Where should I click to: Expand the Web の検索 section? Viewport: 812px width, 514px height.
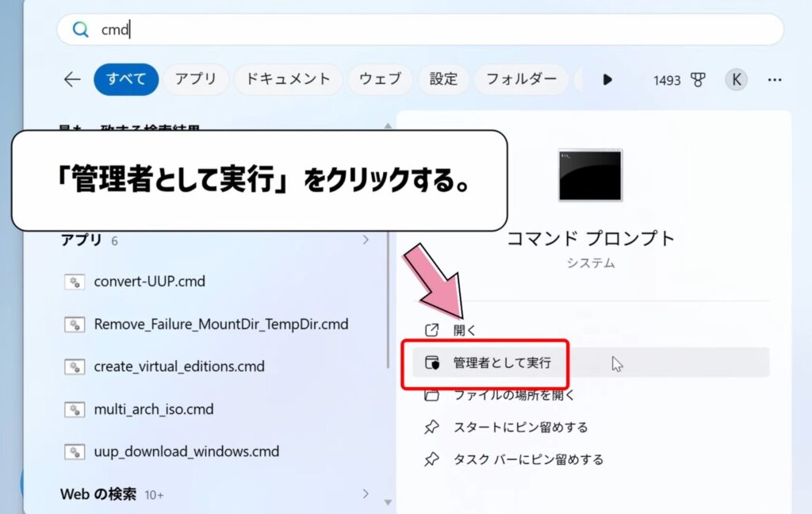tap(366, 492)
